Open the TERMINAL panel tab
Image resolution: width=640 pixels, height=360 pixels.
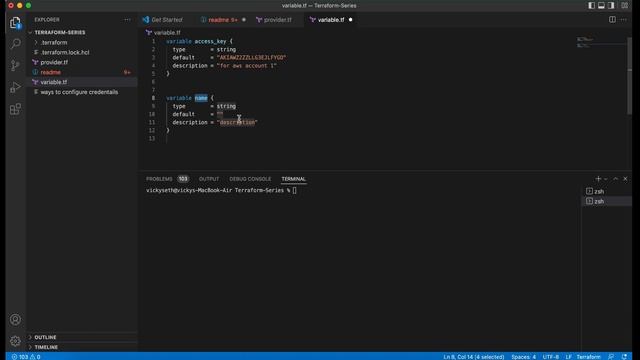point(293,179)
